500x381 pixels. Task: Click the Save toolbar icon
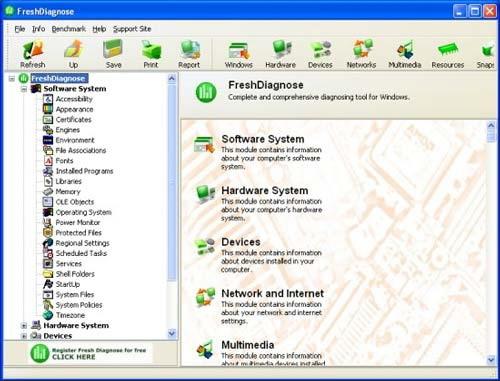[113, 49]
